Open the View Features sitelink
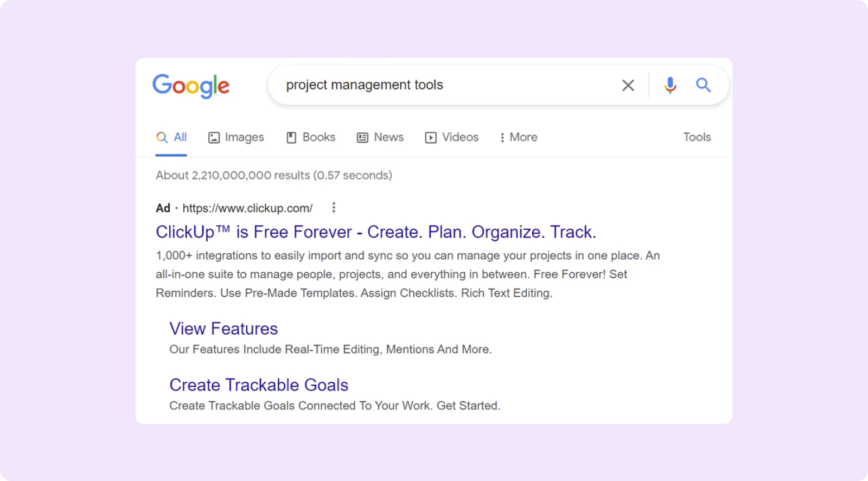 tap(224, 329)
